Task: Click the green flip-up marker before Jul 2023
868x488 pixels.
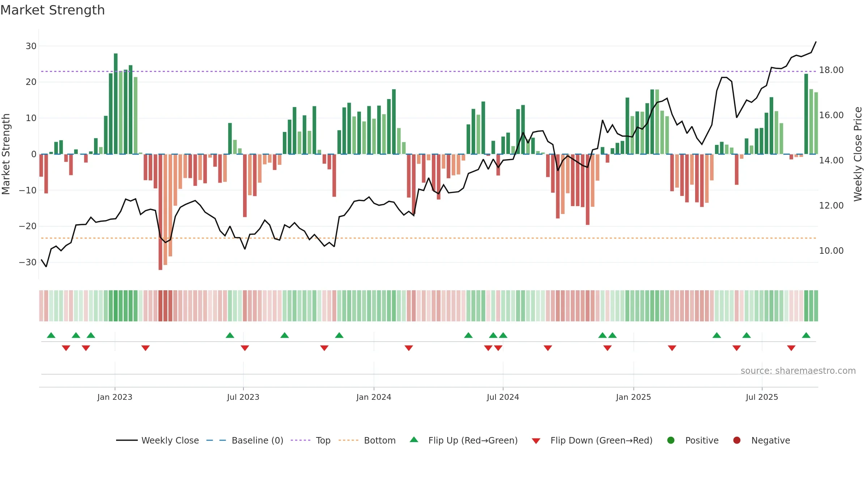Action: 230,335
